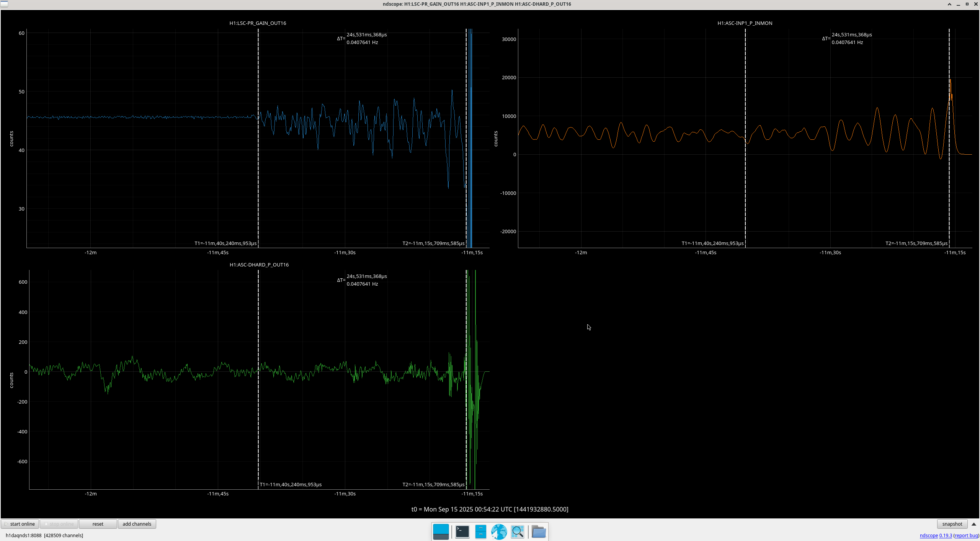Click T1 cursor in DHARD_P plot
Screen dimensions: 980x541
click(258, 325)
